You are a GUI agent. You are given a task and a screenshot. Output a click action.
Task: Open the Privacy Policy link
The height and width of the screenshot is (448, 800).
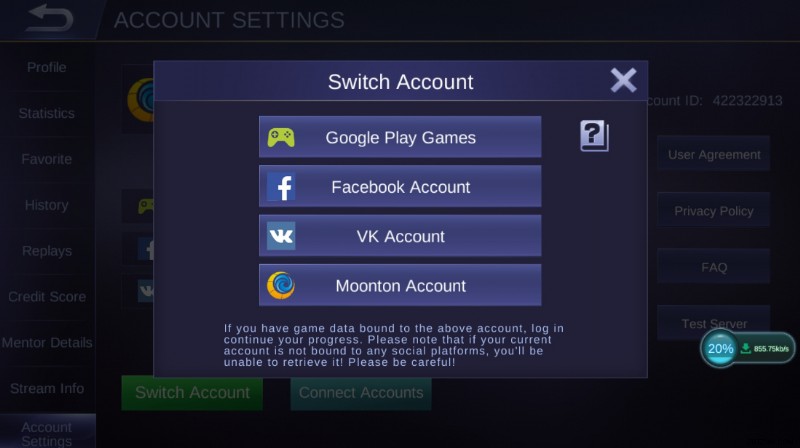point(714,211)
